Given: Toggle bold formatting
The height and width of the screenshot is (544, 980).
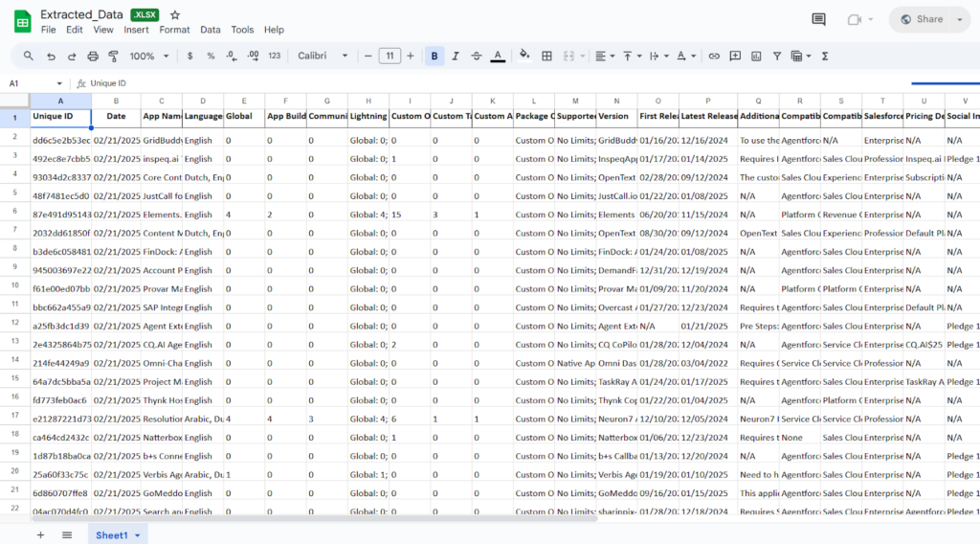Looking at the screenshot, I should [x=434, y=57].
